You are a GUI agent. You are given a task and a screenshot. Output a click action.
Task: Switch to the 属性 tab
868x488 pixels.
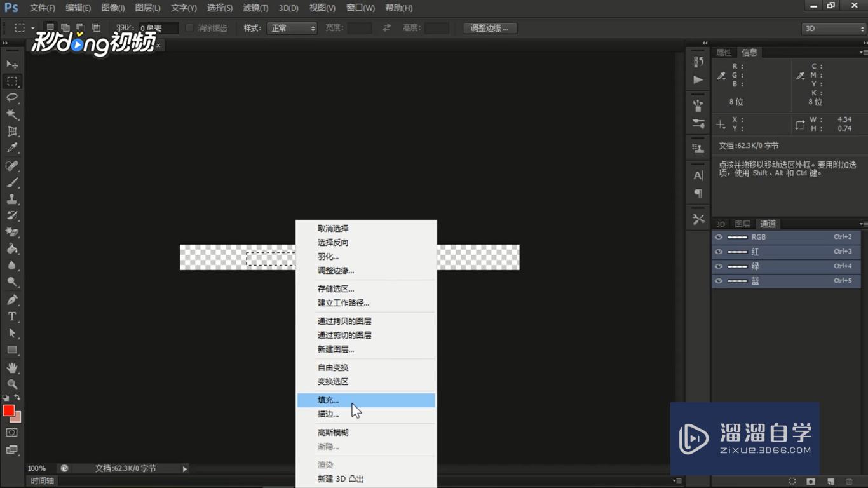(x=724, y=53)
